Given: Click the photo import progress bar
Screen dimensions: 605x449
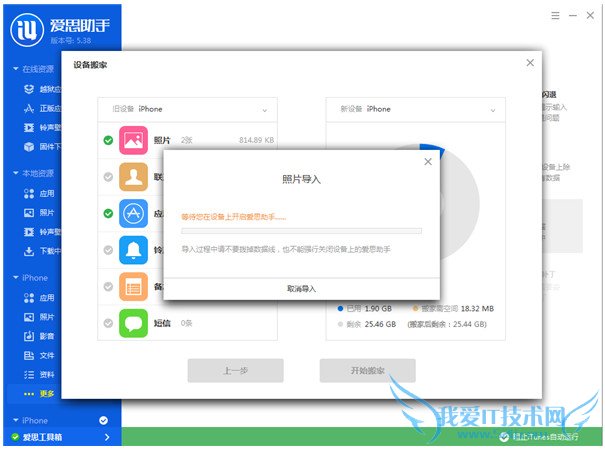Looking at the screenshot, I should (x=301, y=231).
